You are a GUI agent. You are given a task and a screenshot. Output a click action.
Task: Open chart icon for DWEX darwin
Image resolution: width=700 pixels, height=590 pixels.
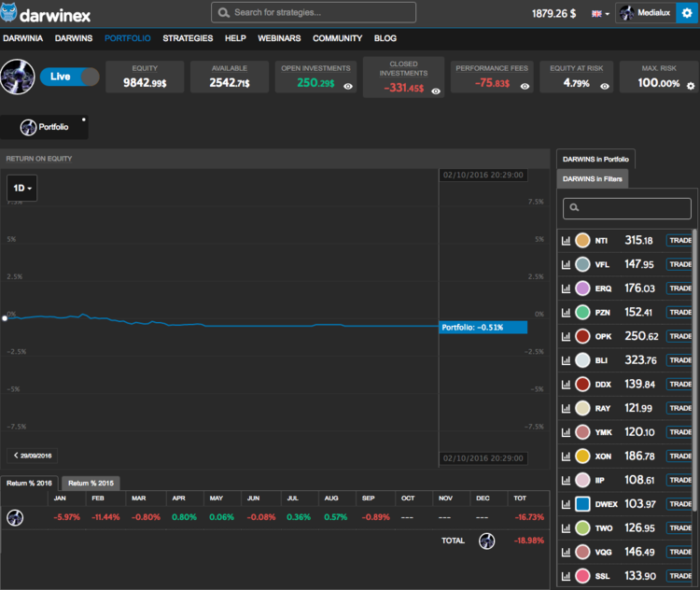coord(566,504)
